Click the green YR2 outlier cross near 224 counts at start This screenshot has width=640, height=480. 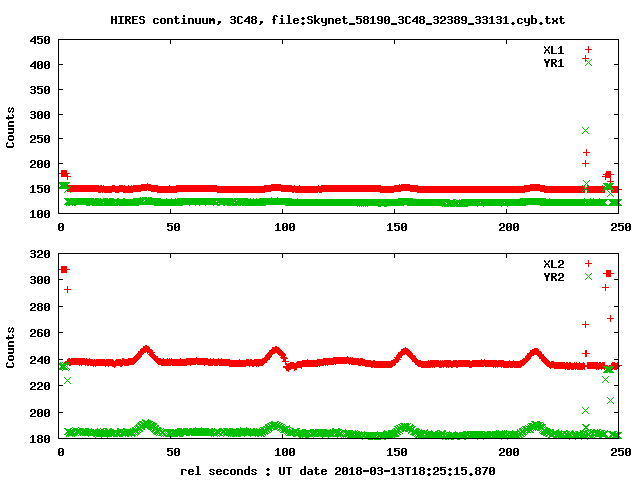point(67,380)
